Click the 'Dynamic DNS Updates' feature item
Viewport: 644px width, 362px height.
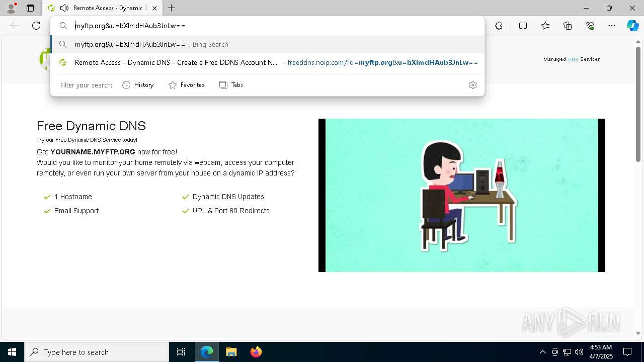tap(223, 197)
